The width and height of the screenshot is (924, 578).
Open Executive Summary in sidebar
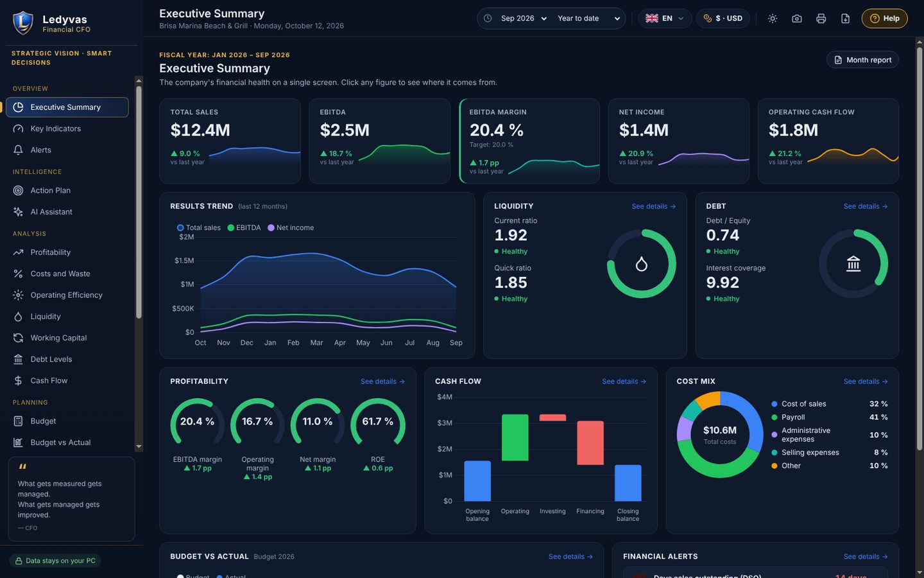(x=67, y=107)
